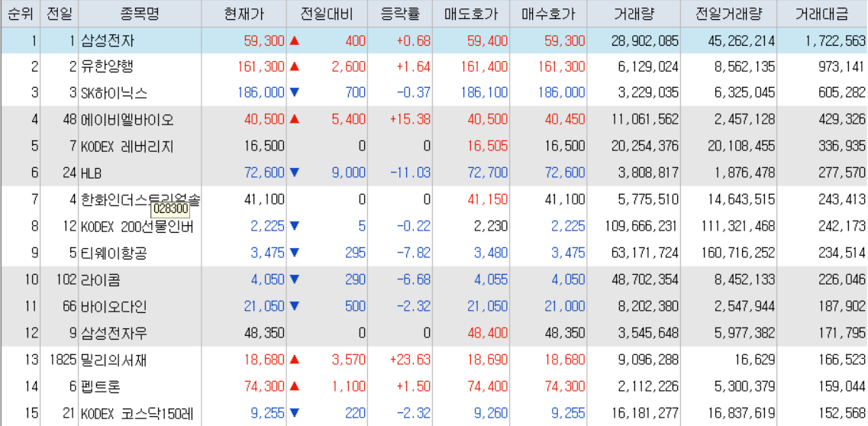Click the up arrow in 에이비엘바이오 row
Screen dimensions: 868x426
click(295, 120)
